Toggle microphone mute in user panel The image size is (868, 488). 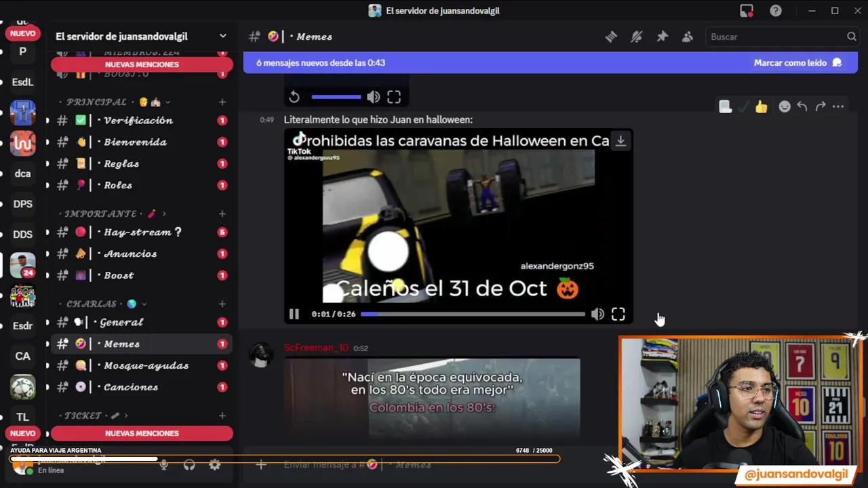(x=163, y=465)
